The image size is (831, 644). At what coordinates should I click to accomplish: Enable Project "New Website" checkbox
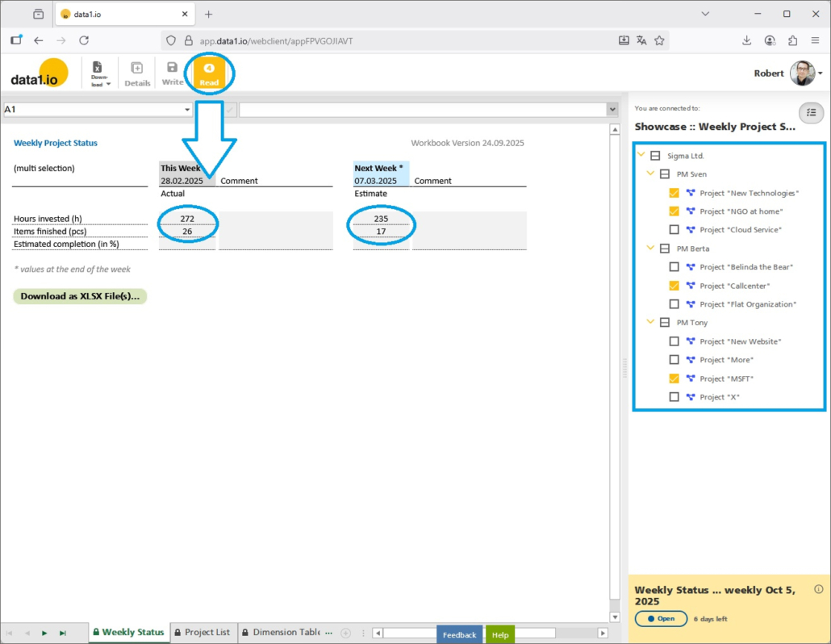tap(674, 341)
